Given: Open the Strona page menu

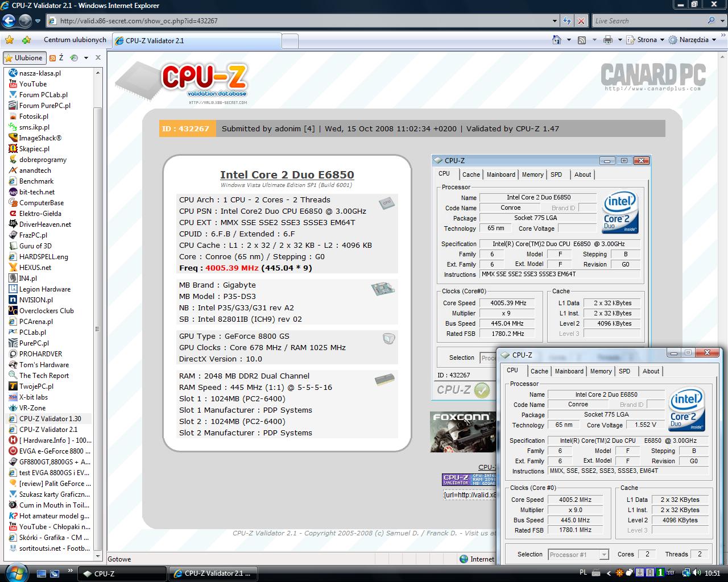Looking at the screenshot, I should [646, 40].
